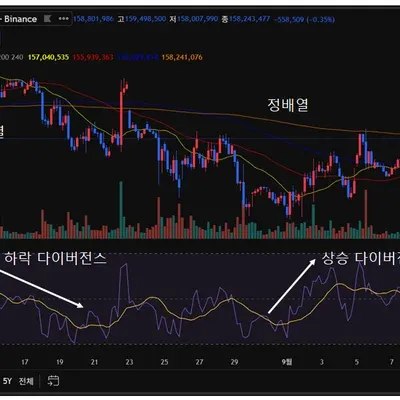
Task: Click the flag icon next to Binance
Action: click(x=48, y=19)
